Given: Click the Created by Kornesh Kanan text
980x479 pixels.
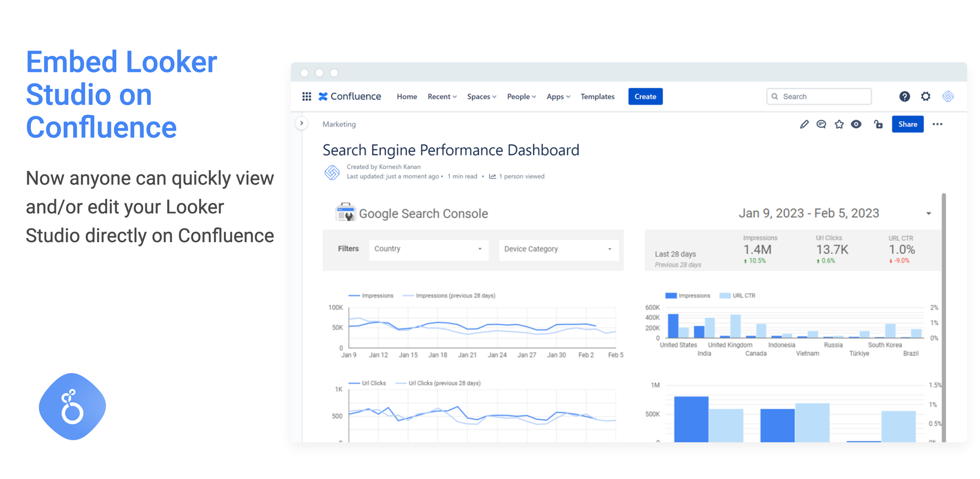Looking at the screenshot, I should tap(383, 167).
